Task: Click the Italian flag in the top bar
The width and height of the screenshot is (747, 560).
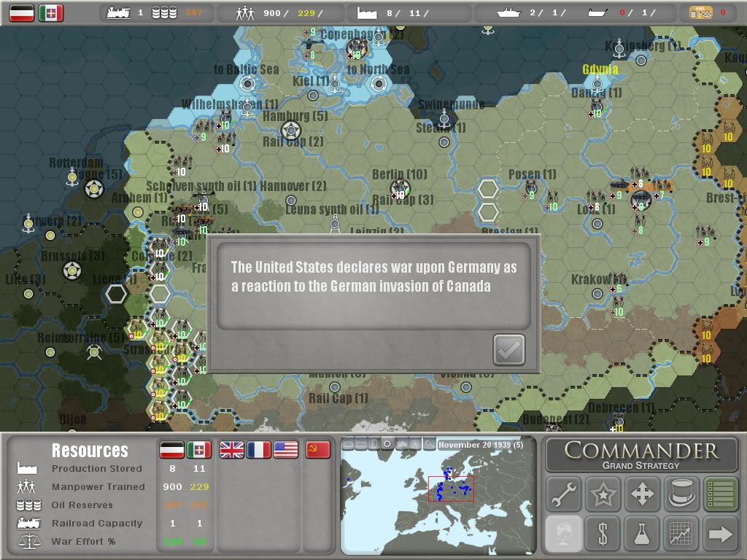Action: coord(51,12)
